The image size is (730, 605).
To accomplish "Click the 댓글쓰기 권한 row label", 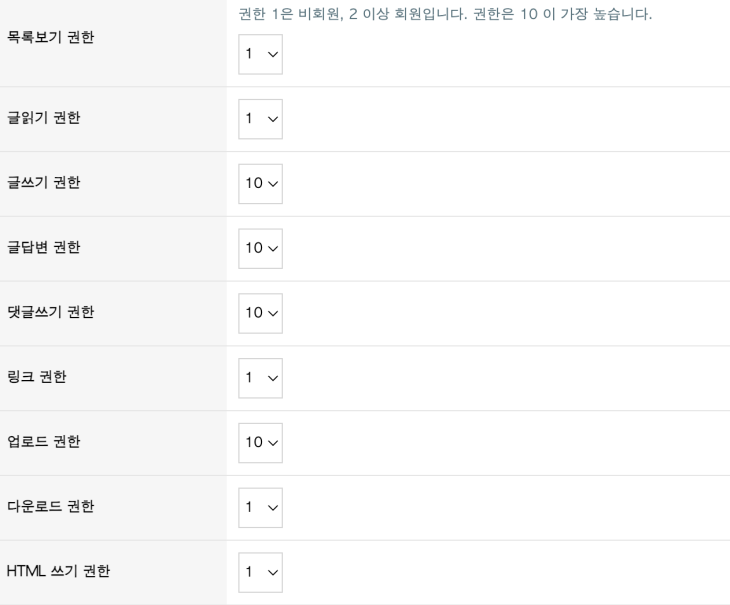I will click(51, 311).
